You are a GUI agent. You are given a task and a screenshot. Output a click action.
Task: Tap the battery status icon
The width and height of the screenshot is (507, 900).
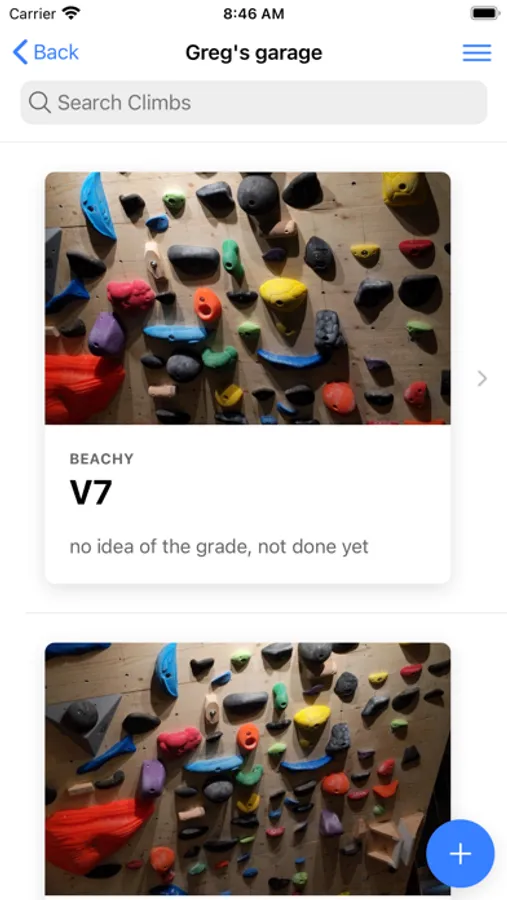tap(485, 13)
